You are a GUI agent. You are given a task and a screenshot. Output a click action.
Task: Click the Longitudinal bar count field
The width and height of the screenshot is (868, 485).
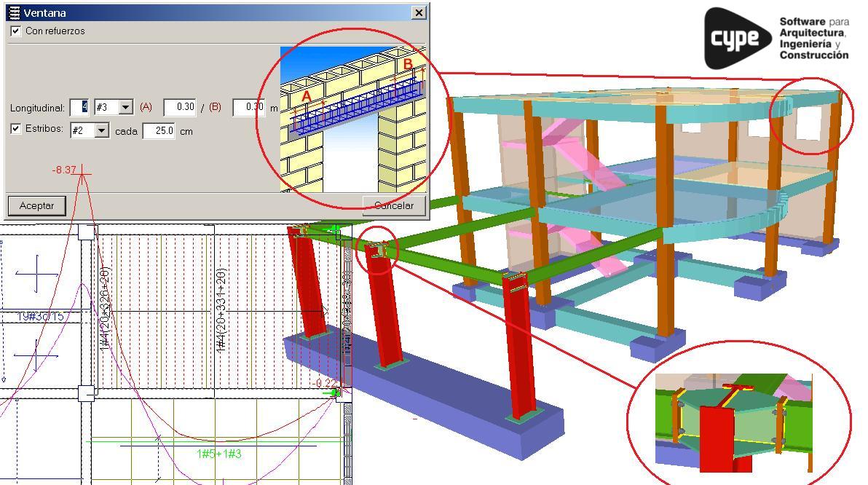coord(80,107)
